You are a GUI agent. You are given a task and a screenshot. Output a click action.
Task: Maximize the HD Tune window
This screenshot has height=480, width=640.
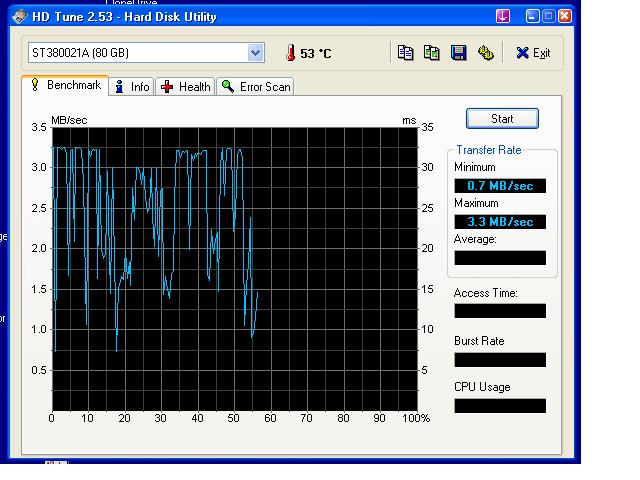(548, 16)
